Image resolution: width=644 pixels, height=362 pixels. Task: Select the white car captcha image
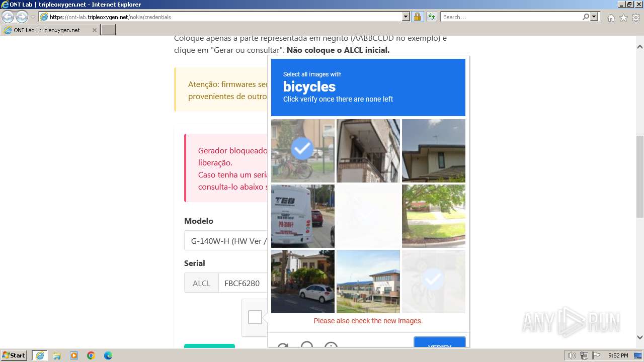click(x=303, y=282)
